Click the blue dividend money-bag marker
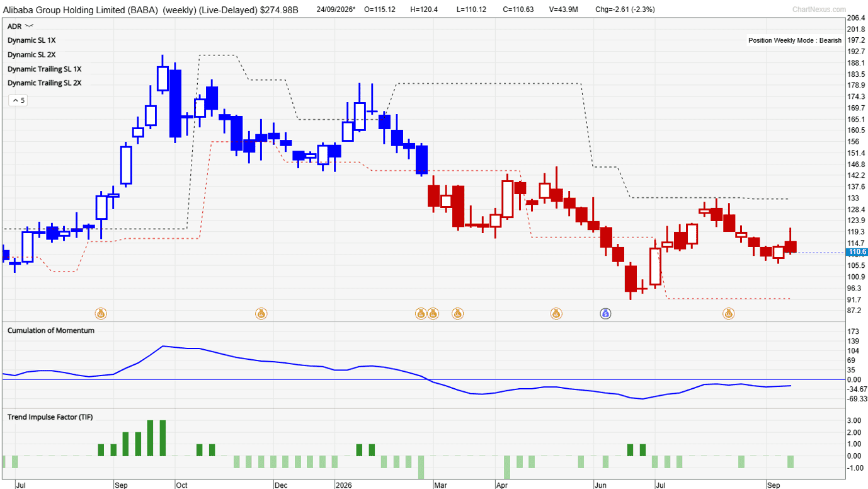868x489 pixels. 605,313
